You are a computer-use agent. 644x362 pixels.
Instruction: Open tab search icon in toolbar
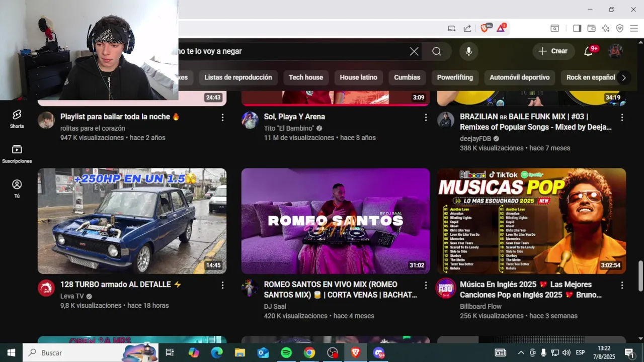pos(554,28)
